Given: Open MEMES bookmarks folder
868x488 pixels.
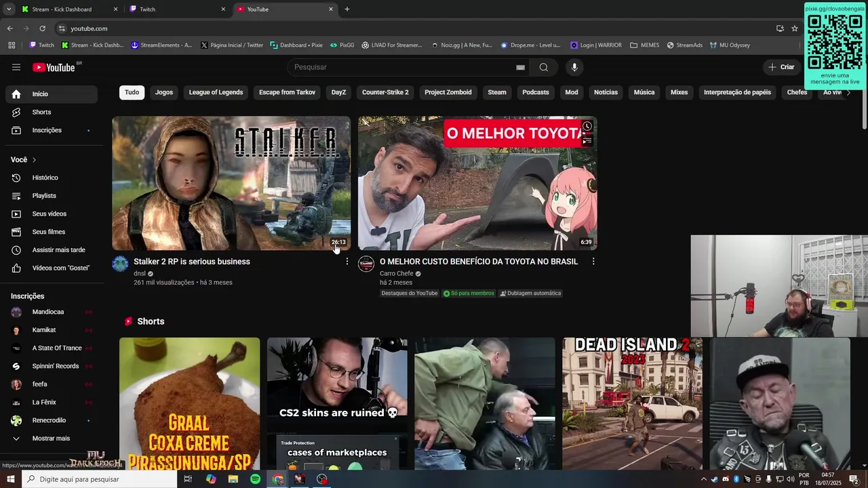Looking at the screenshot, I should point(644,45).
